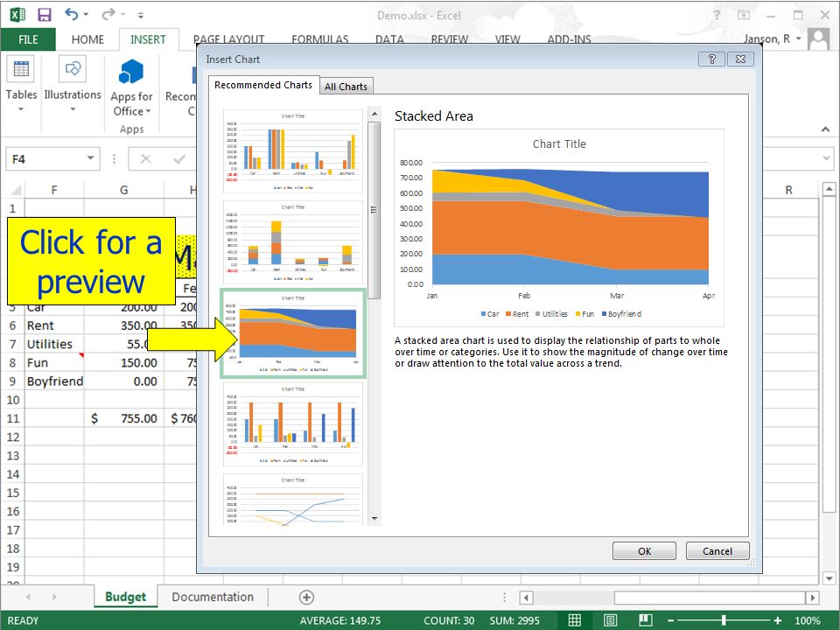This screenshot has width=840, height=630.
Task: Click the Apps for Office icon
Action: [131, 72]
